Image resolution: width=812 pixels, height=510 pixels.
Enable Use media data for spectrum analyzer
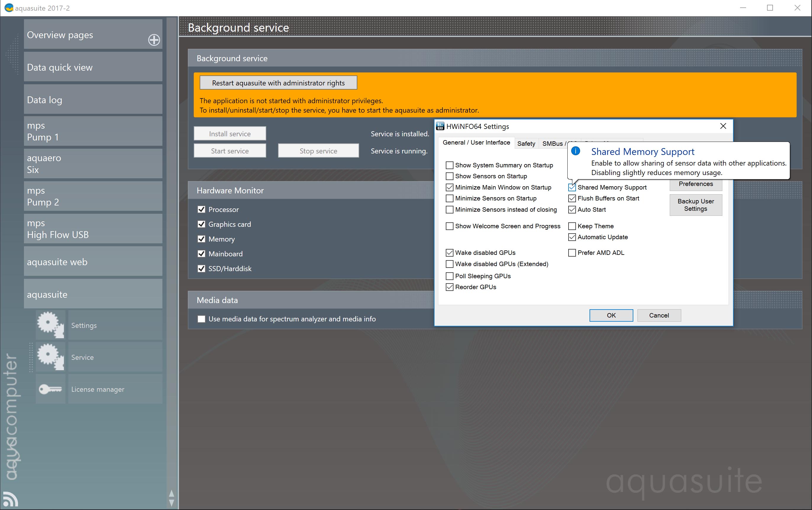(x=201, y=319)
